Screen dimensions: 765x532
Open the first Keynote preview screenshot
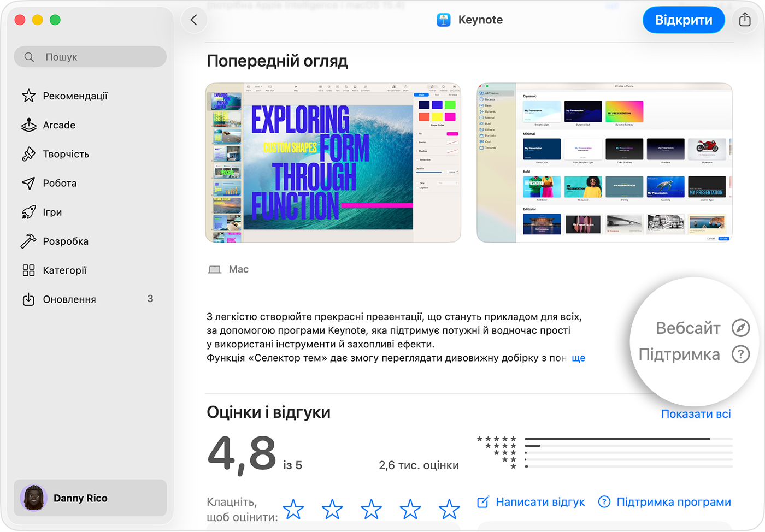[x=333, y=162]
